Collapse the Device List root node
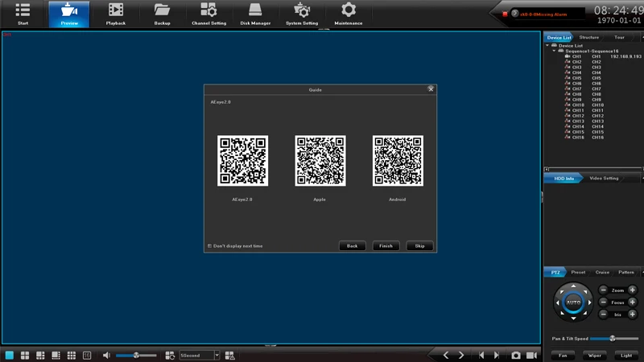 [547, 46]
